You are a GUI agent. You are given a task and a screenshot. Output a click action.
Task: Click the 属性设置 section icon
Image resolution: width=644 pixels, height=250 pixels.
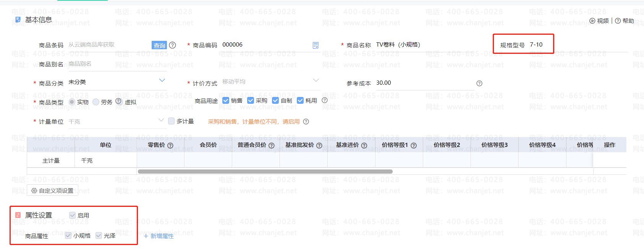[18, 215]
